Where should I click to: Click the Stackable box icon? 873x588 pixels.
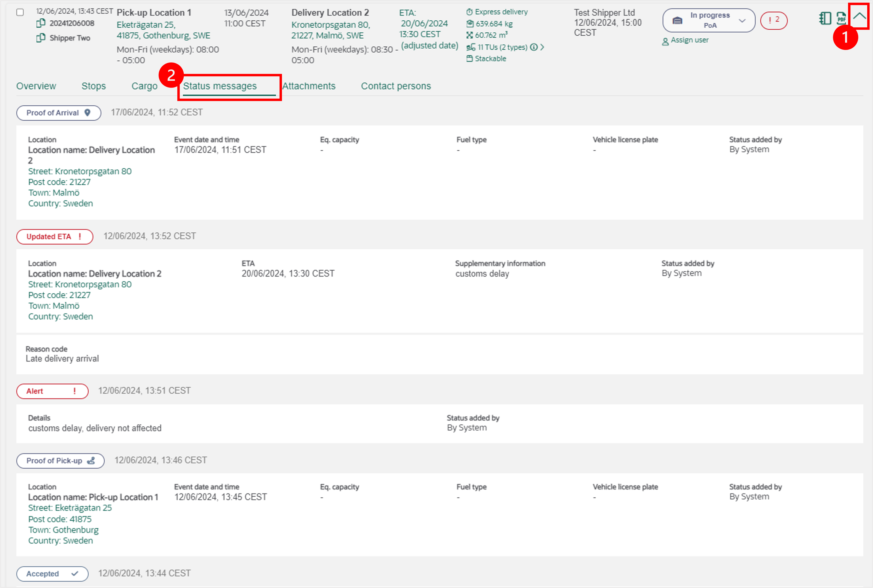point(469,58)
